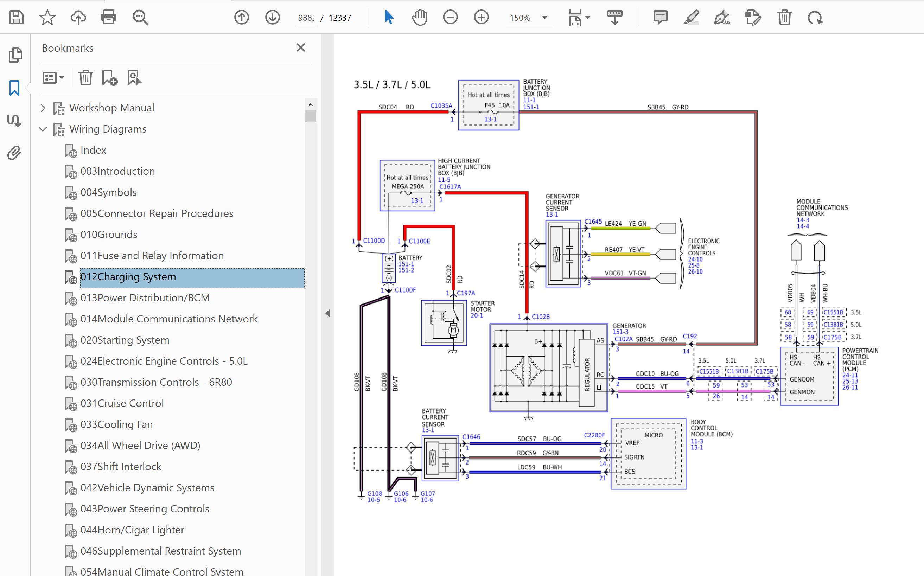Click the delete bookmark trash icon
This screenshot has width=924, height=576.
[x=86, y=78]
